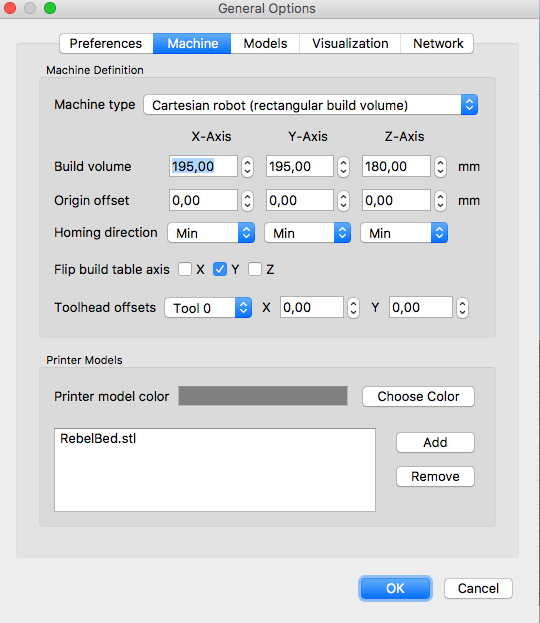Click the X-Axis origin offset field
Screen dimensions: 540x623
click(x=203, y=200)
